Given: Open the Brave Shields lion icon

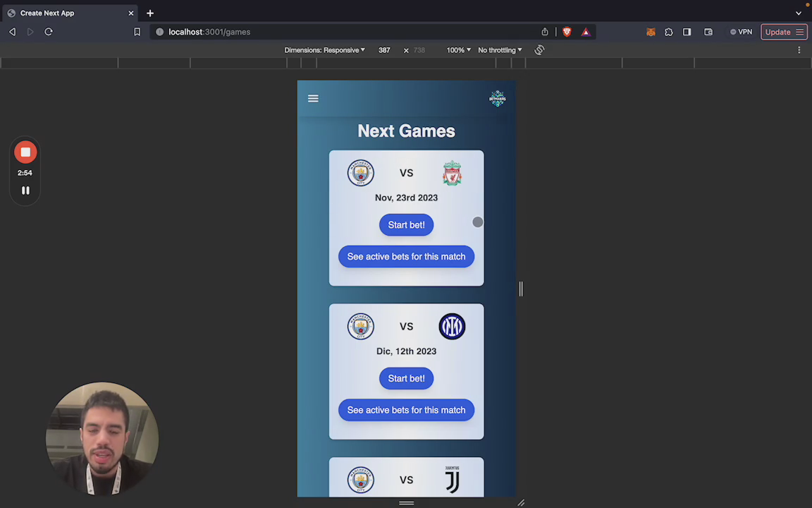Looking at the screenshot, I should pyautogui.click(x=567, y=32).
